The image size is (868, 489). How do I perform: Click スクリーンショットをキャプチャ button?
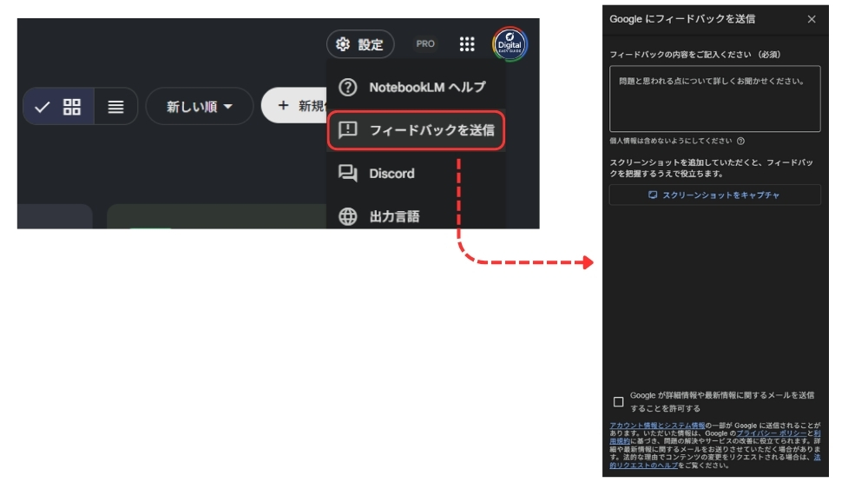point(714,195)
